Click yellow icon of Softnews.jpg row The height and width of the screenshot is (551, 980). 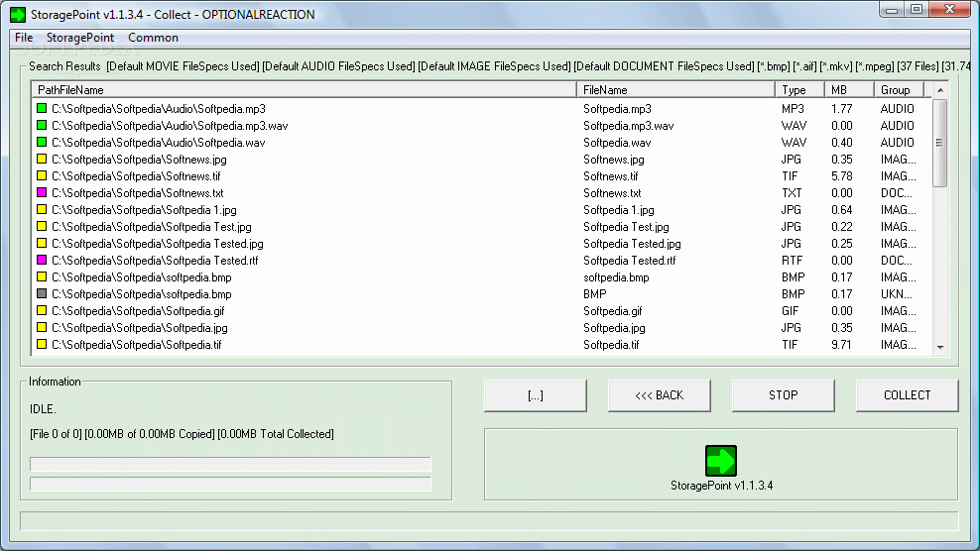42,160
